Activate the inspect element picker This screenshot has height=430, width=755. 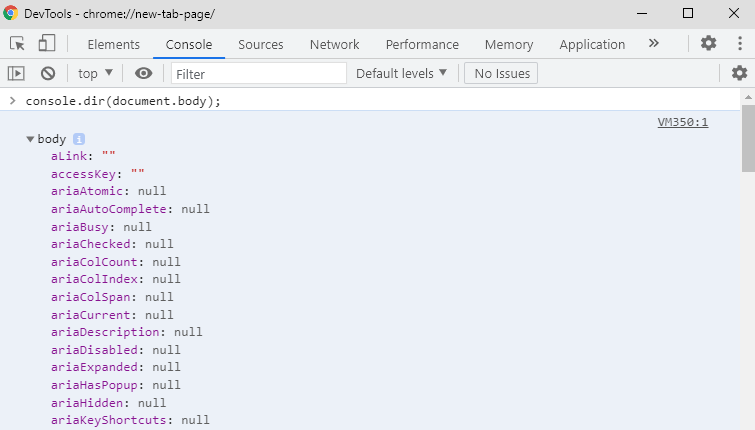pyautogui.click(x=17, y=44)
